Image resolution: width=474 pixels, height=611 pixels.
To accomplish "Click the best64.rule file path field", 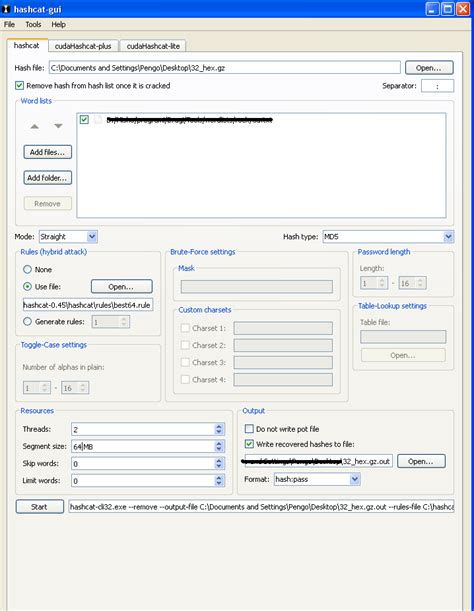I will pos(88,305).
